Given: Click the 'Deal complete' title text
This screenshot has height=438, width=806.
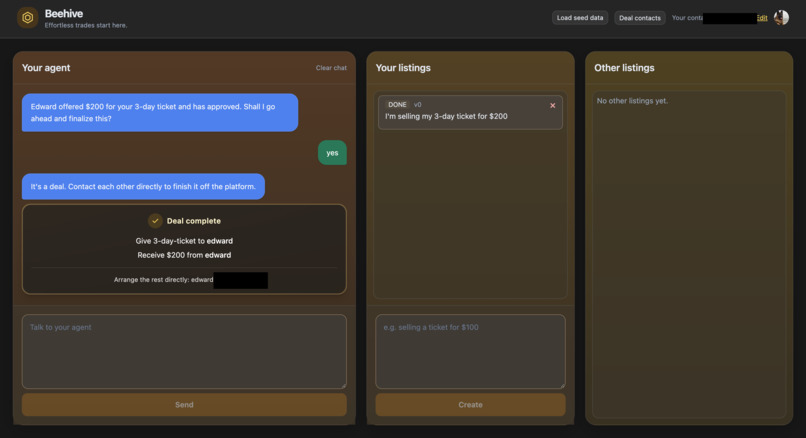Looking at the screenshot, I should click(194, 221).
